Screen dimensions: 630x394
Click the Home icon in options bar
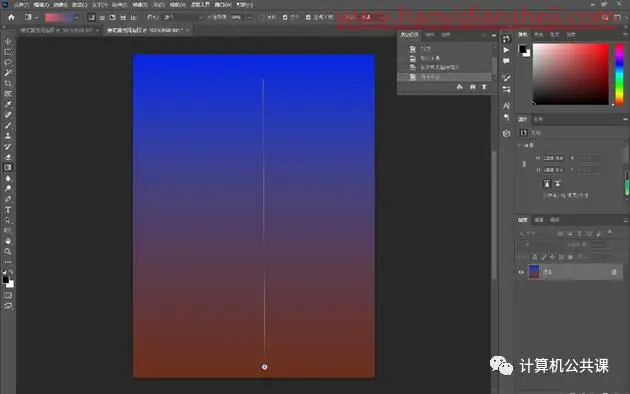[x=11, y=17]
